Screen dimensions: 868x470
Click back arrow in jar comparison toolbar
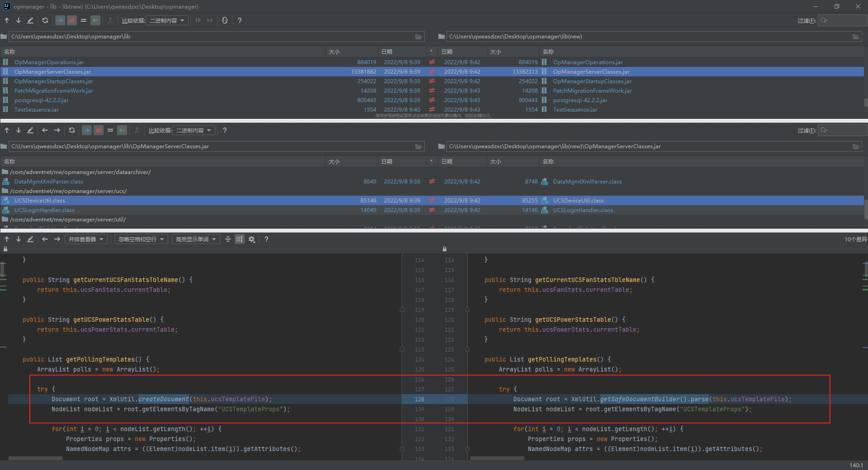(45, 130)
